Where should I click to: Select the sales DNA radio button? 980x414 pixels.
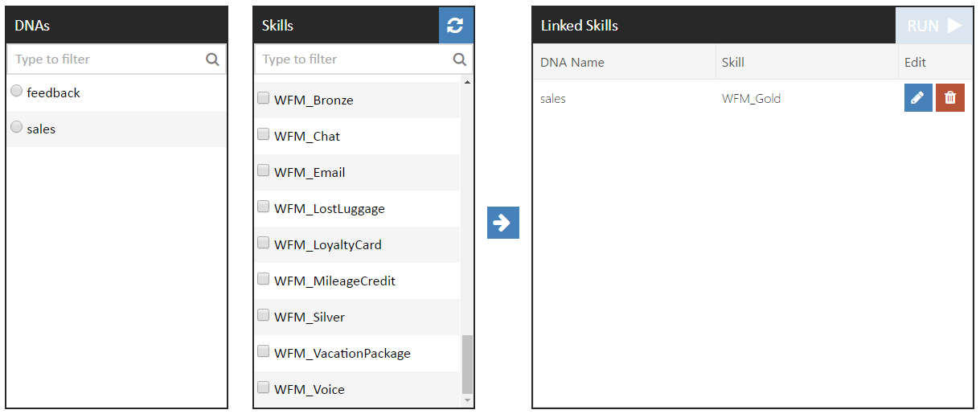click(x=17, y=127)
